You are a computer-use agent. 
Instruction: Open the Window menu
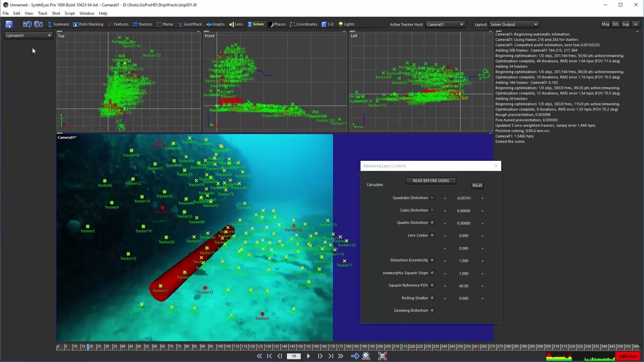[87, 13]
